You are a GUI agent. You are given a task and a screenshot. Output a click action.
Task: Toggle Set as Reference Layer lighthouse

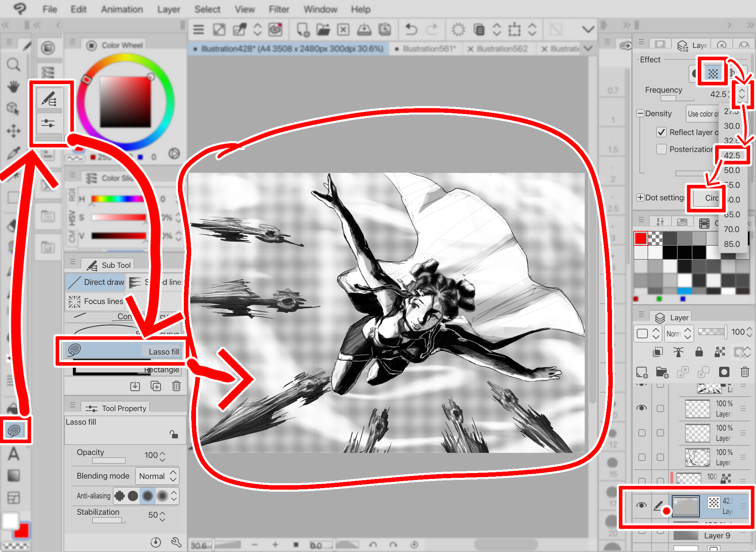click(678, 352)
